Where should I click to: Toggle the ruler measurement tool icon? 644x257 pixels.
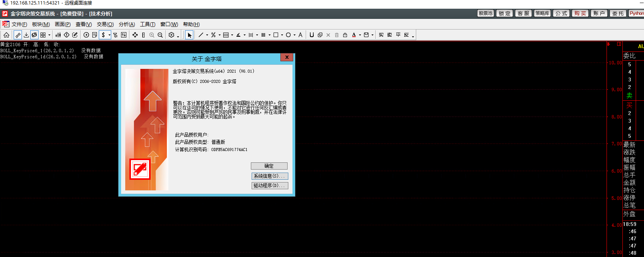point(18,35)
